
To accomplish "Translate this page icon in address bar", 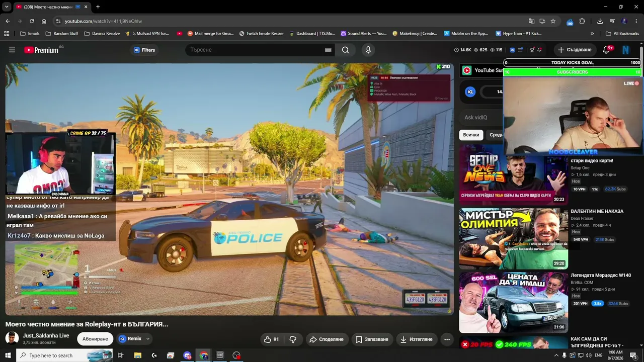I will click(x=531, y=21).
